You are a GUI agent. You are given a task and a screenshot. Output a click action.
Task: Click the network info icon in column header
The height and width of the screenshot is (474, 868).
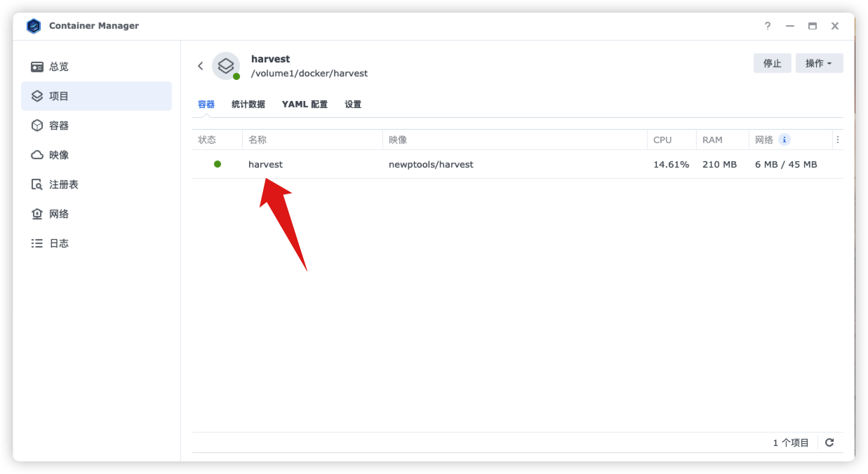coord(784,140)
